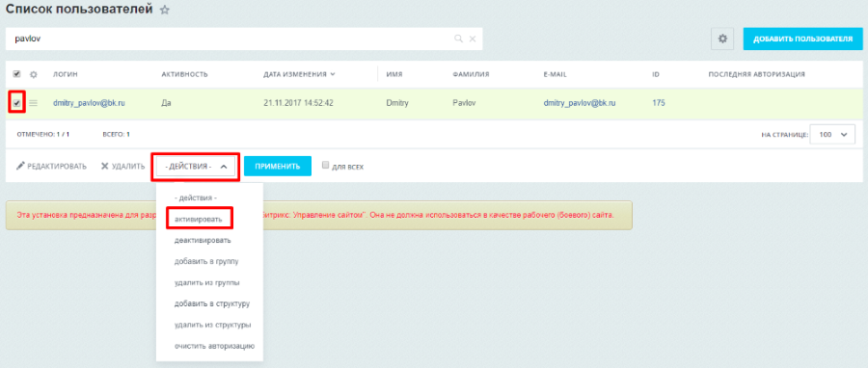
Task: Click the Список пользователей page title
Action: pos(79,10)
